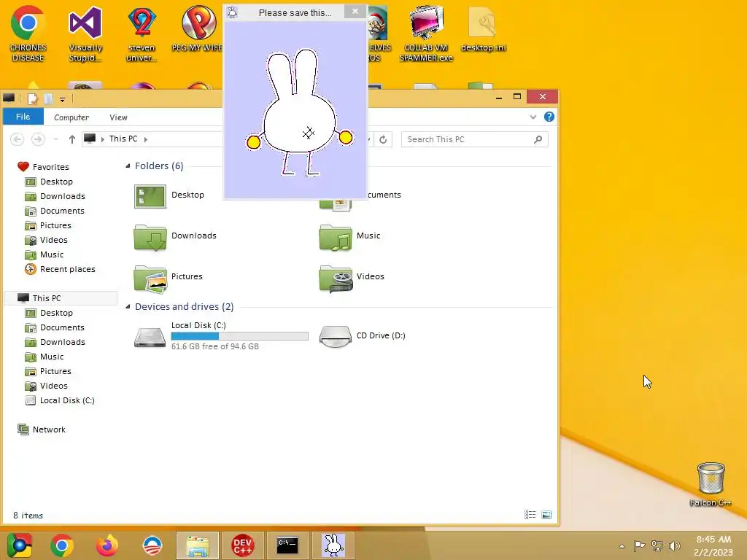The image size is (747, 560).
Task: Click the Local Disk (C:) usage bar
Action: pos(239,336)
